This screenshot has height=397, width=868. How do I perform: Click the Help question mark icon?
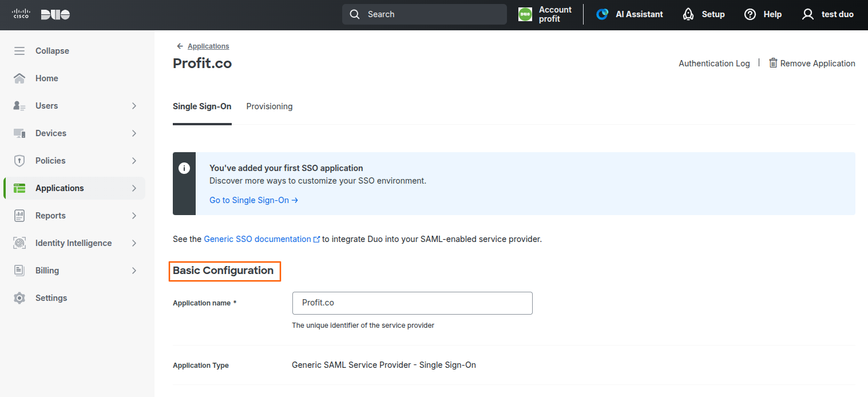point(750,14)
